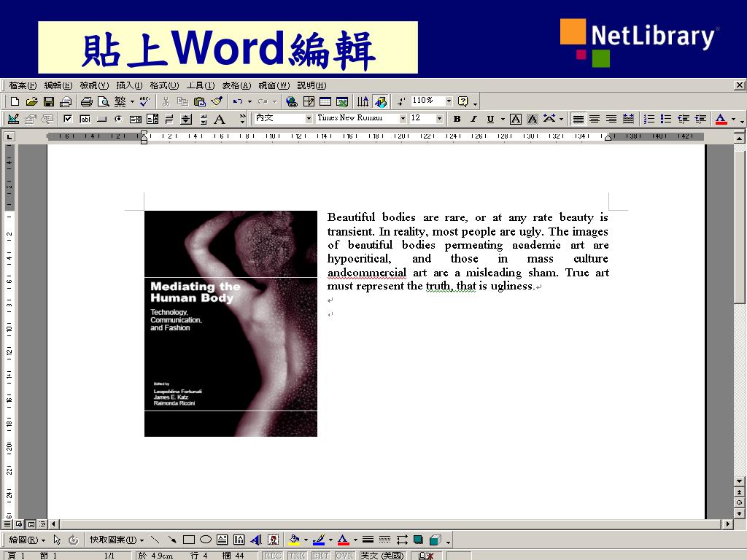Open the 格式(O) Format menu
747x560 pixels.
pyautogui.click(x=164, y=85)
